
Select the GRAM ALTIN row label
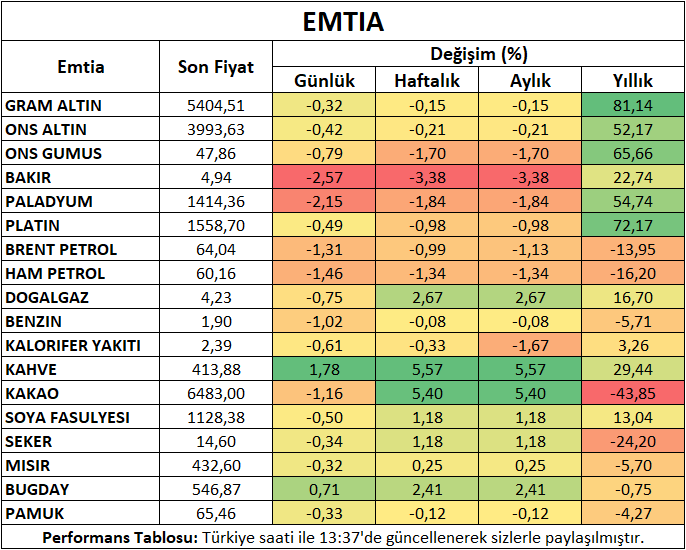54,105
